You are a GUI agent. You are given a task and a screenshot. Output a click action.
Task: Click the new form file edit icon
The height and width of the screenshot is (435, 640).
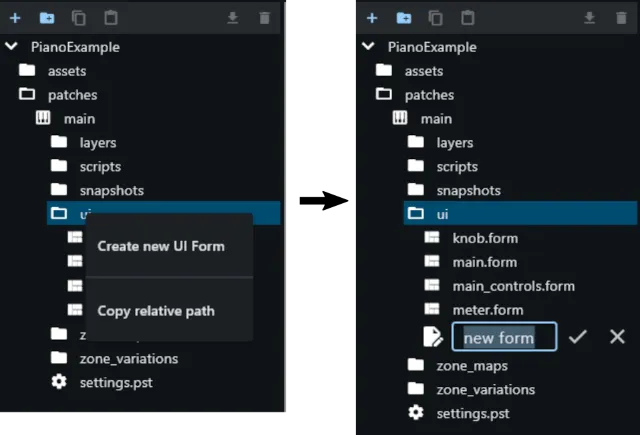click(x=433, y=337)
